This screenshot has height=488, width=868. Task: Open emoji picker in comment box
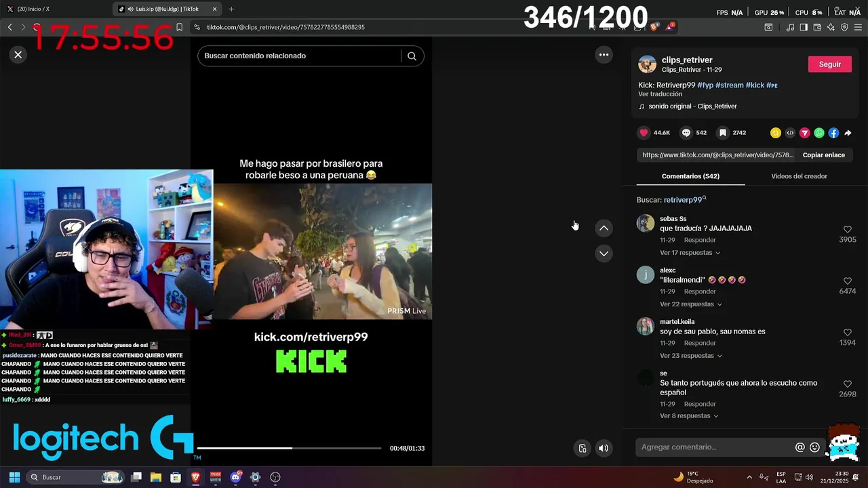tap(815, 447)
